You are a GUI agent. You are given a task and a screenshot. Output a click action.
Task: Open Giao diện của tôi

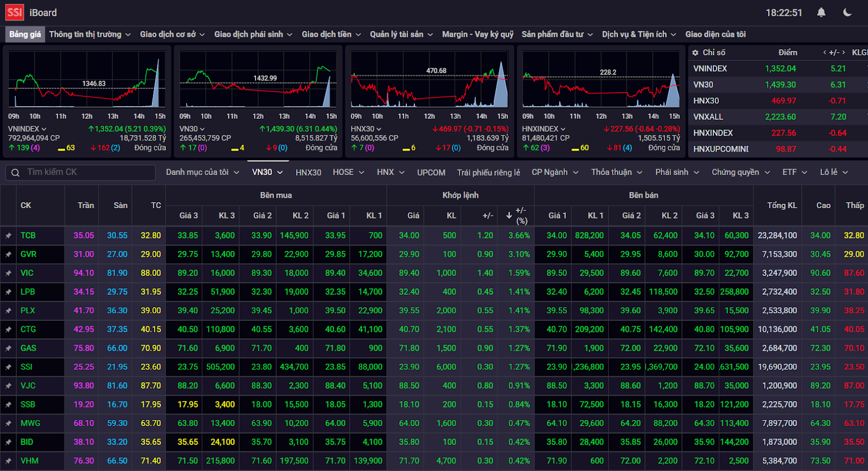715,34
